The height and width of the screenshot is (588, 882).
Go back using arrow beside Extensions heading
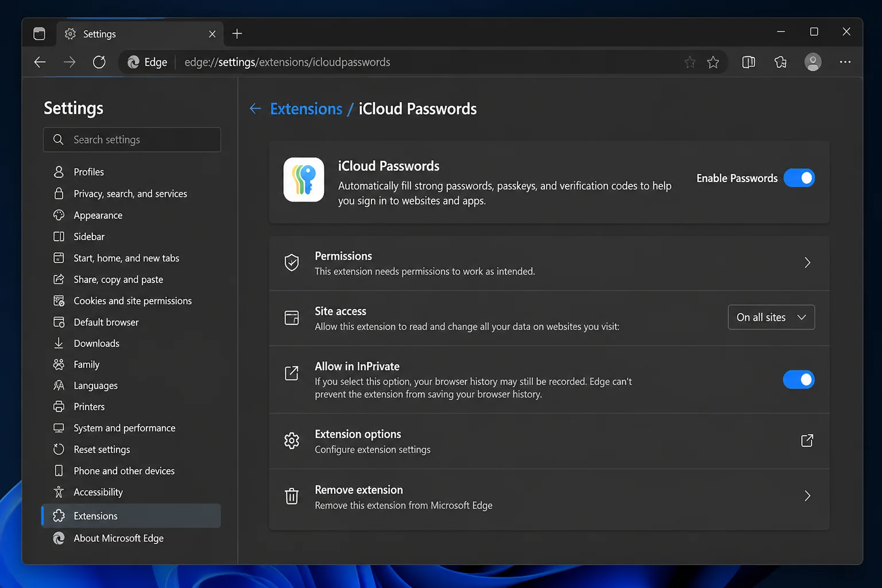(x=256, y=109)
